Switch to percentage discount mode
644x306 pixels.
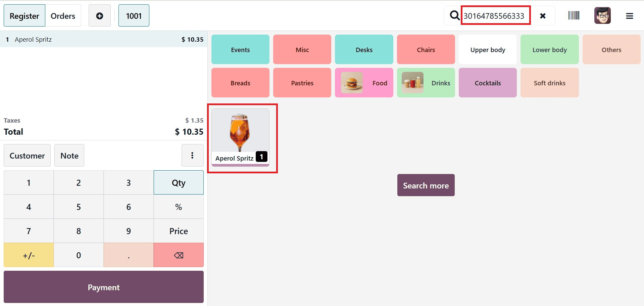click(x=178, y=207)
